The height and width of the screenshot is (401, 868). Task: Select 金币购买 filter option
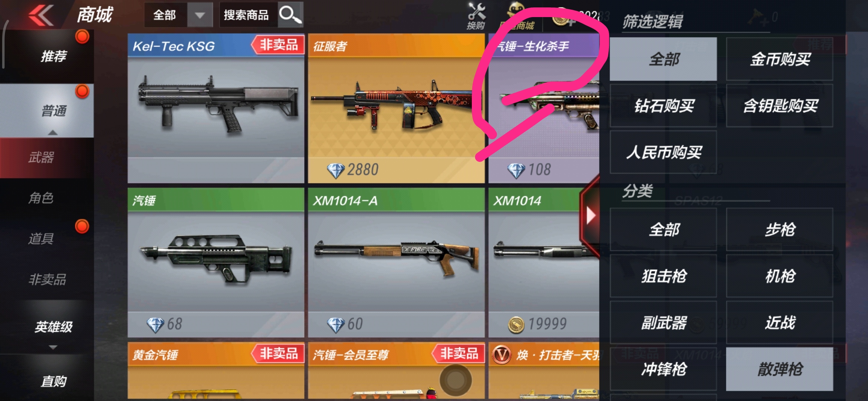pyautogui.click(x=779, y=59)
